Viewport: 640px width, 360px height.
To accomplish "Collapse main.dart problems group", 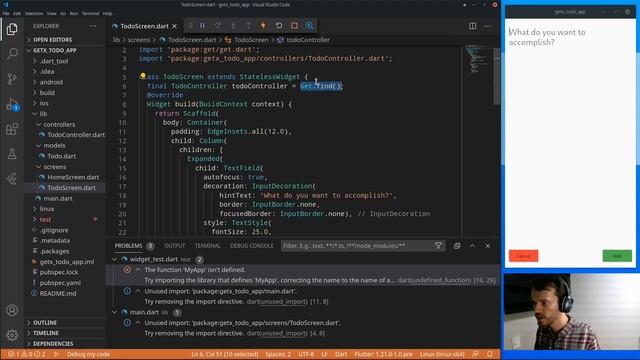I will pyautogui.click(x=115, y=312).
